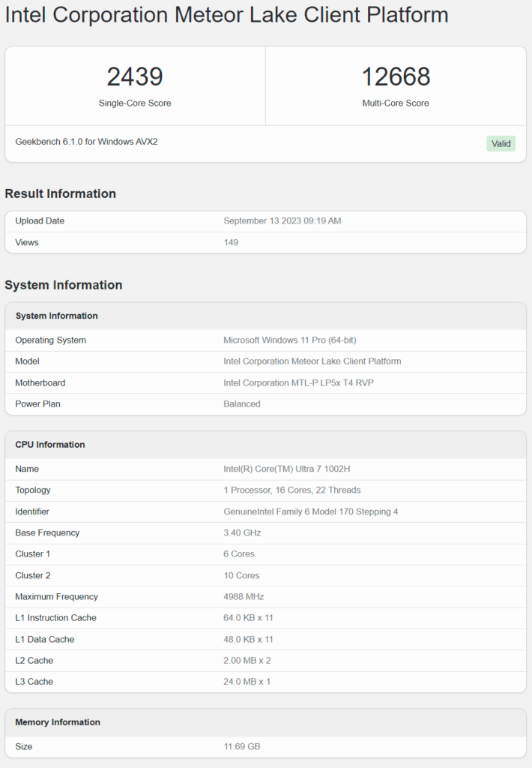This screenshot has height=768, width=532.
Task: Click the 12668 multi-core score value
Action: point(396,77)
